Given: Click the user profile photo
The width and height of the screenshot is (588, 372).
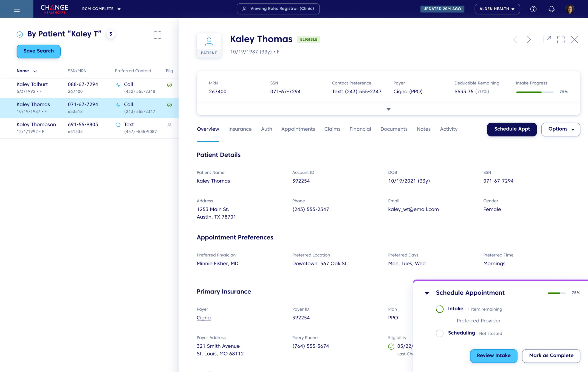Looking at the screenshot, I should [x=570, y=9].
